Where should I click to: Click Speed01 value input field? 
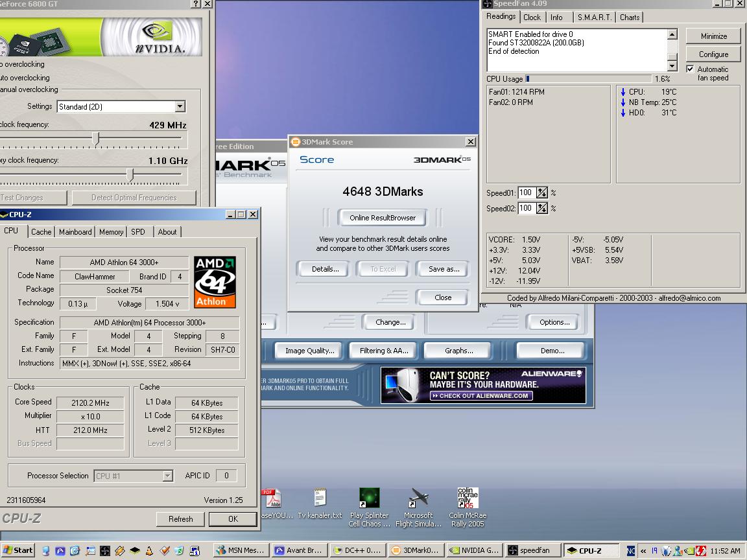tap(527, 193)
